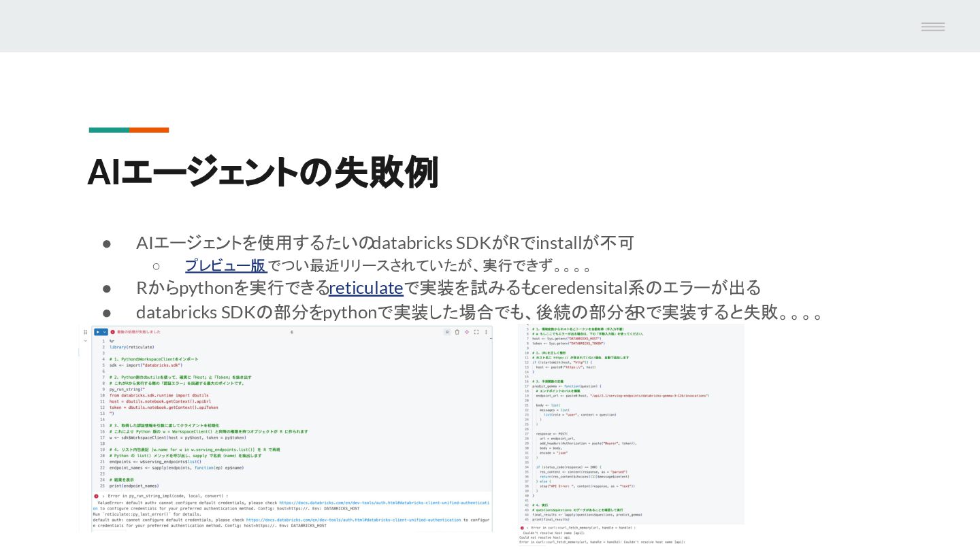
Task: Click the red error icon beside curl_fetch_memory
Action: pyautogui.click(x=521, y=527)
